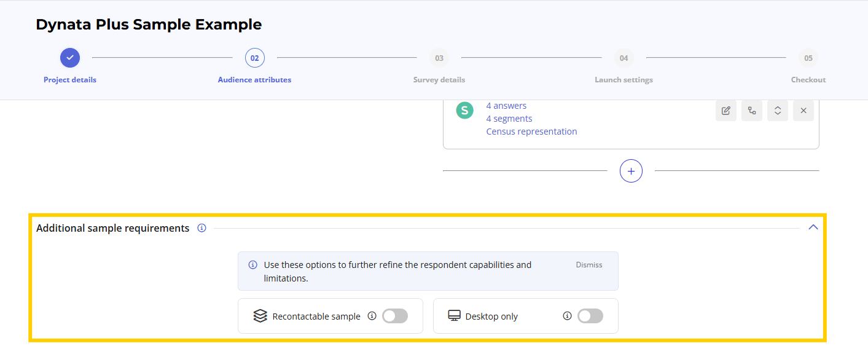Click the Dynata Plus Sample Example title
The image size is (868, 362).
pos(149,25)
